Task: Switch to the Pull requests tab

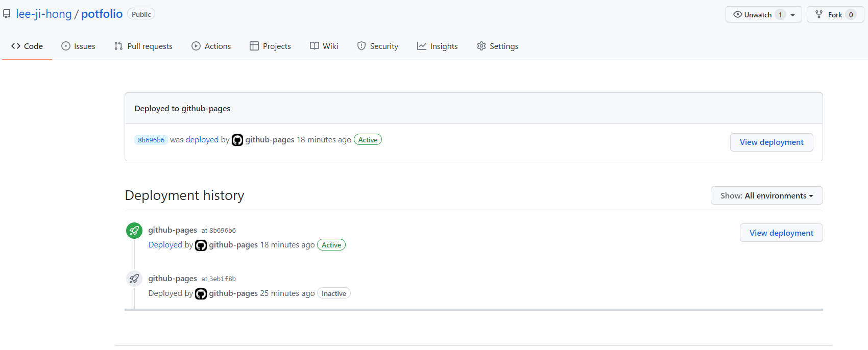Action: pyautogui.click(x=143, y=46)
